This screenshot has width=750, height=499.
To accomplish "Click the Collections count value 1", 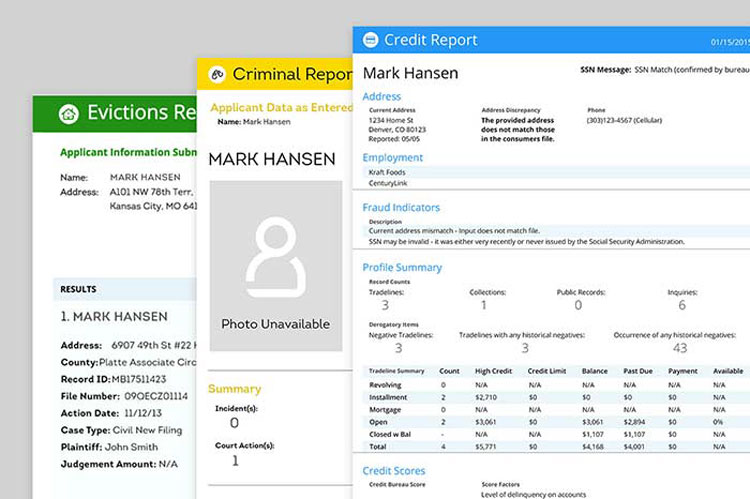I will (484, 305).
